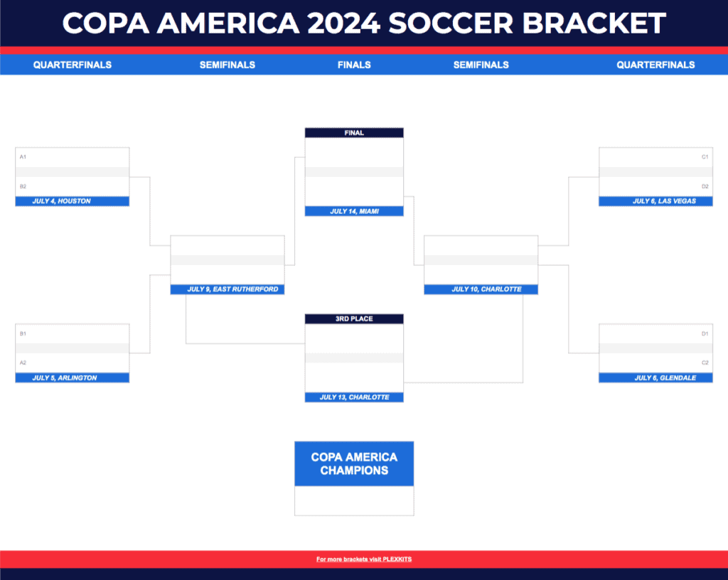Click the July 4, Houston match label
Image resolution: width=728 pixels, height=580 pixels.
tap(72, 201)
